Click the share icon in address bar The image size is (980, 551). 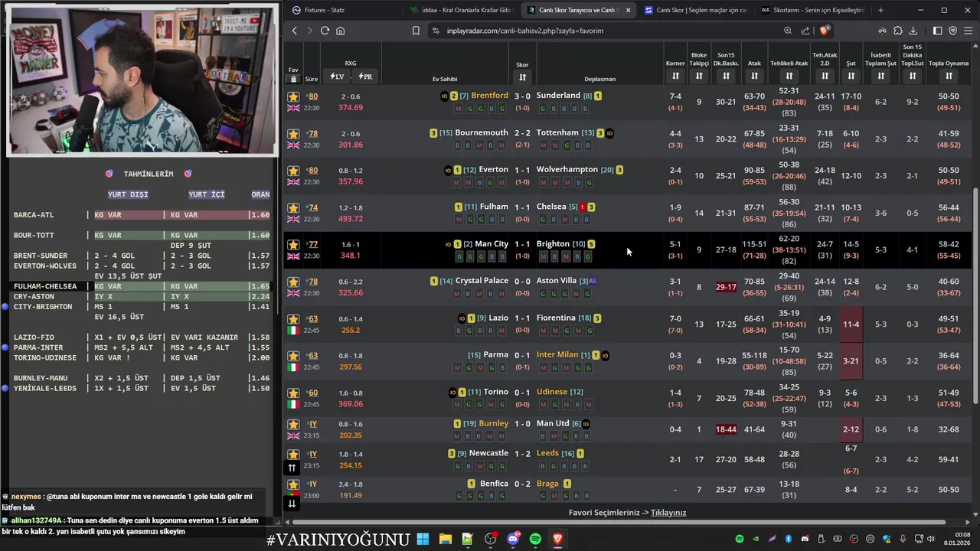805,31
